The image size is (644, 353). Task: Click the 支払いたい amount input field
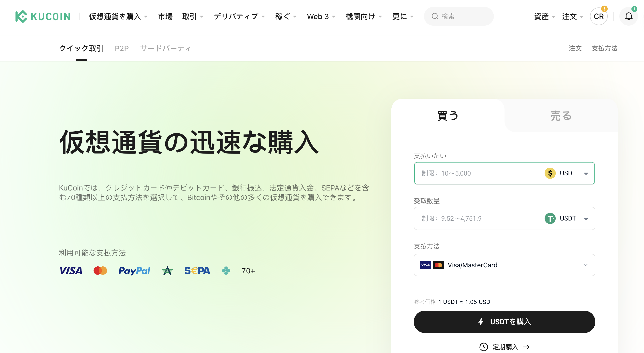click(x=475, y=173)
